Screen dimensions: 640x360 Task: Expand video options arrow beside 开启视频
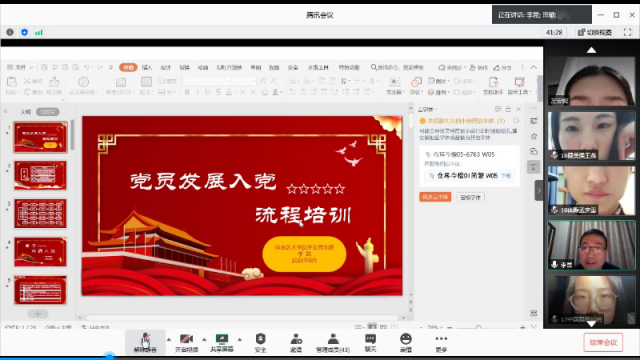click(204, 339)
